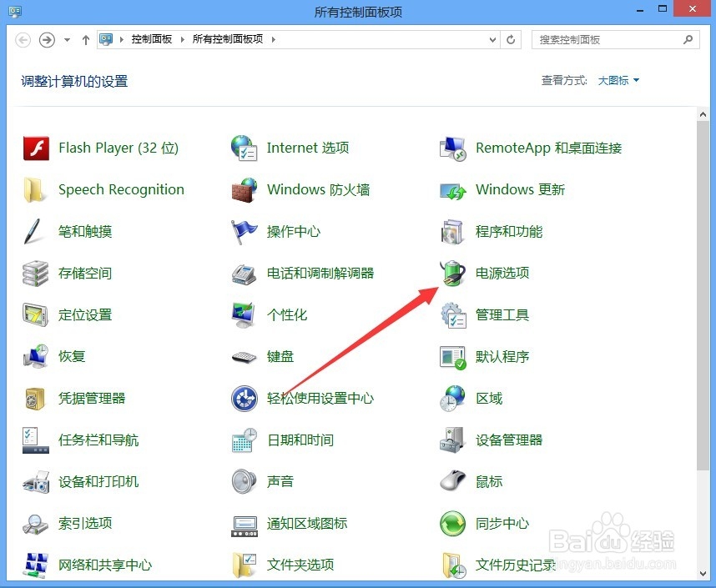Open the 默认程序 icon
Image resolution: width=716 pixels, height=588 pixels.
coord(452,357)
